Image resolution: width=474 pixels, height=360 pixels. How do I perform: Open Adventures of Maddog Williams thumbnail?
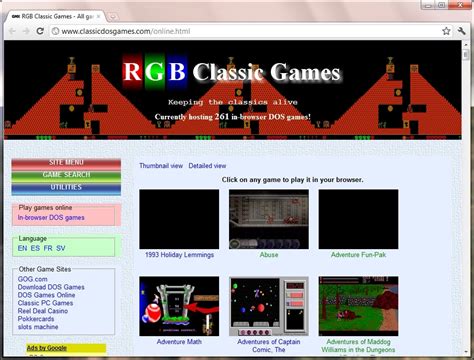point(358,306)
